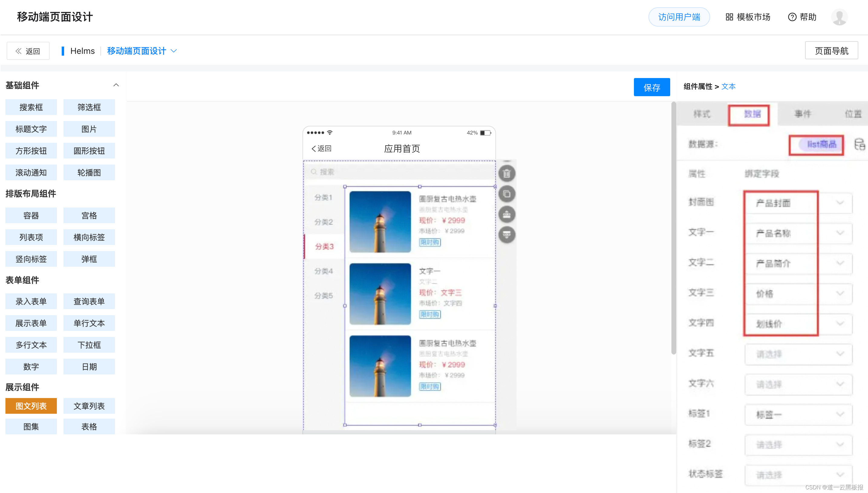Open 帮助 help in the top bar

pyautogui.click(x=802, y=17)
